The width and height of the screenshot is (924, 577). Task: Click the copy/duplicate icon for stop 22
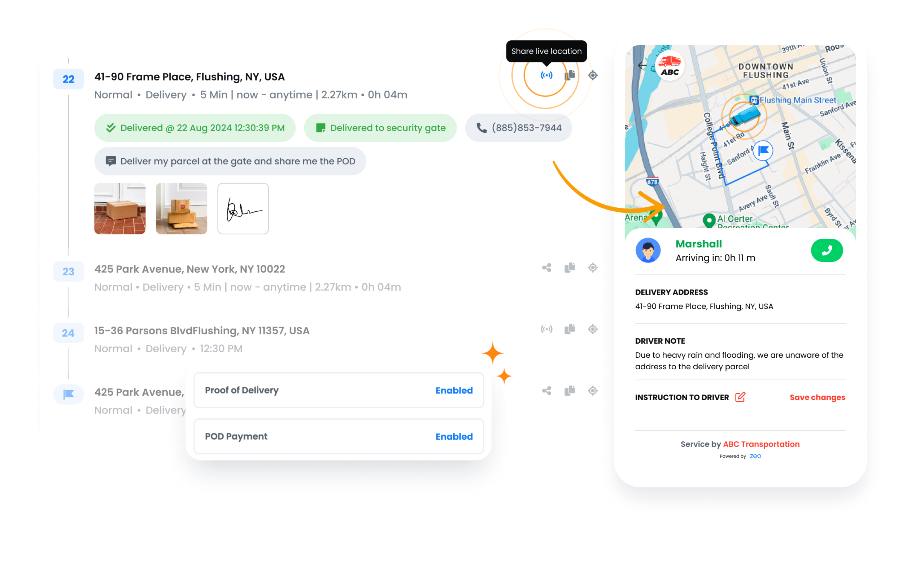[571, 74]
